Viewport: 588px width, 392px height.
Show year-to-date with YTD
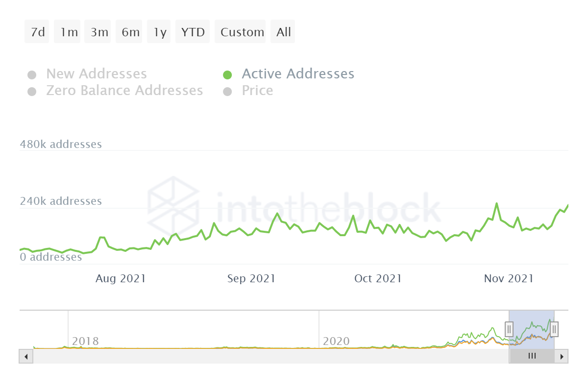coord(193,32)
